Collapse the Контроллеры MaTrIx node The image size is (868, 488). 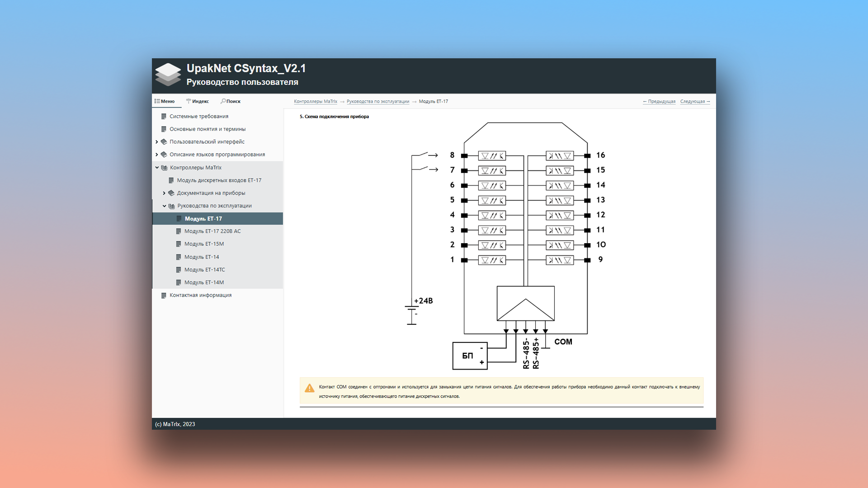pyautogui.click(x=157, y=168)
